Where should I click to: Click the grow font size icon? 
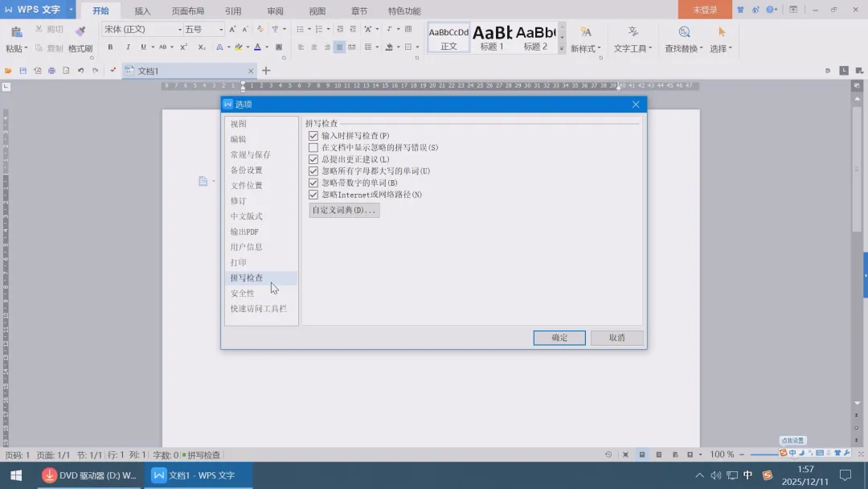pos(232,29)
